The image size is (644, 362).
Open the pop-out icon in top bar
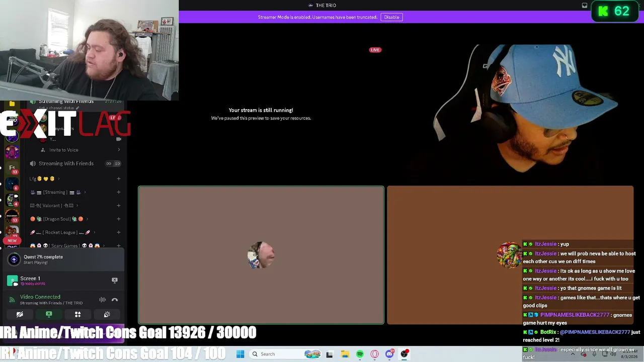[585, 6]
